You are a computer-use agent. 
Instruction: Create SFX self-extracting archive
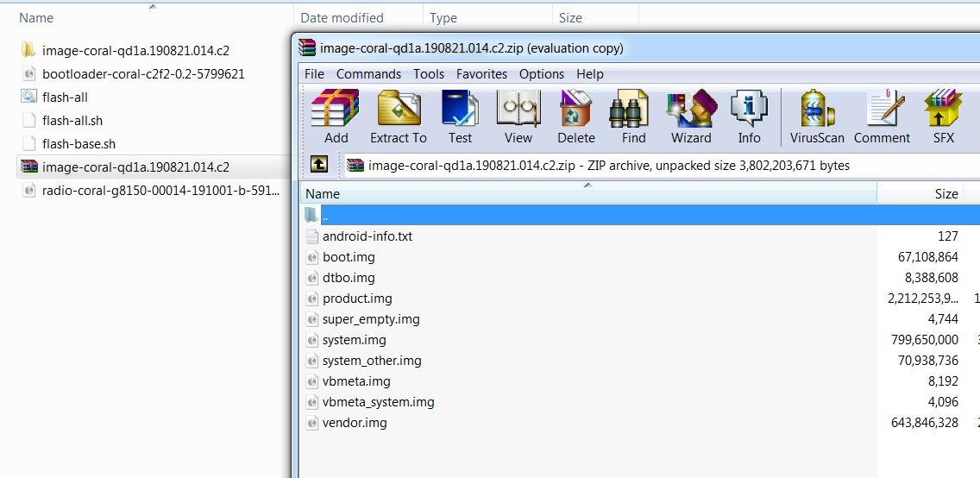click(943, 116)
